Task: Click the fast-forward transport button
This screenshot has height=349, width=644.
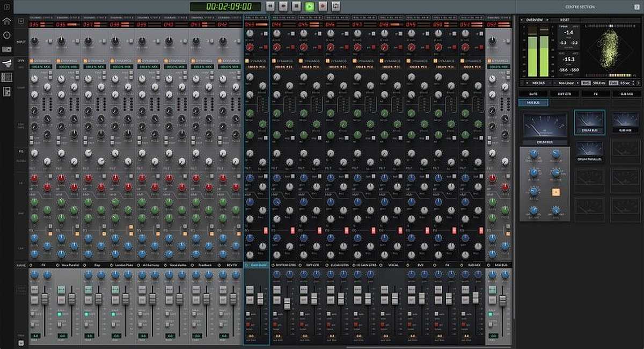Action: click(x=283, y=6)
